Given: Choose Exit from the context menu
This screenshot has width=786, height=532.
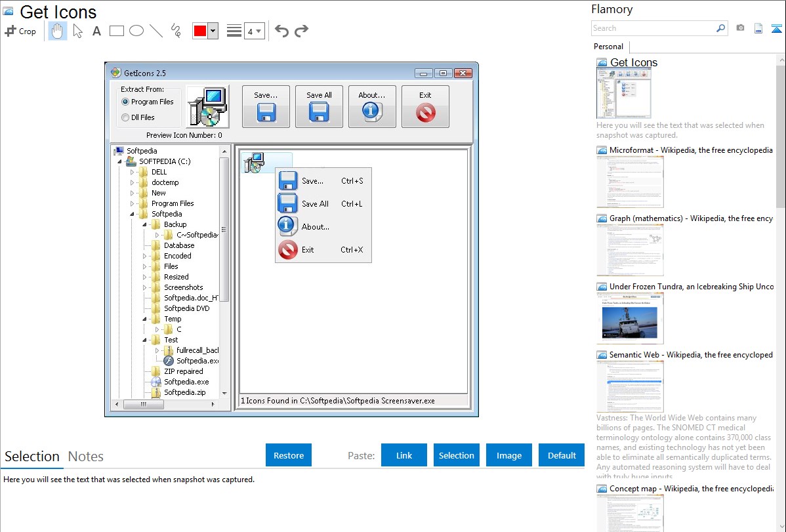Looking at the screenshot, I should (323, 250).
